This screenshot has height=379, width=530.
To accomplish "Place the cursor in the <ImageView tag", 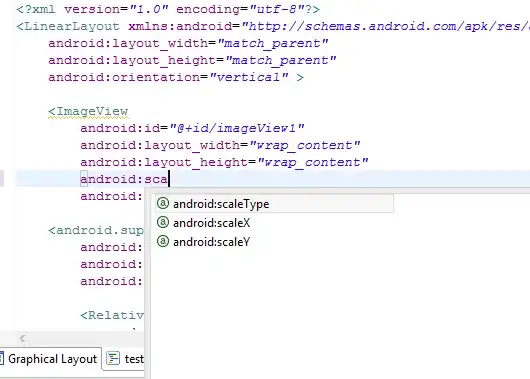I will (88, 111).
